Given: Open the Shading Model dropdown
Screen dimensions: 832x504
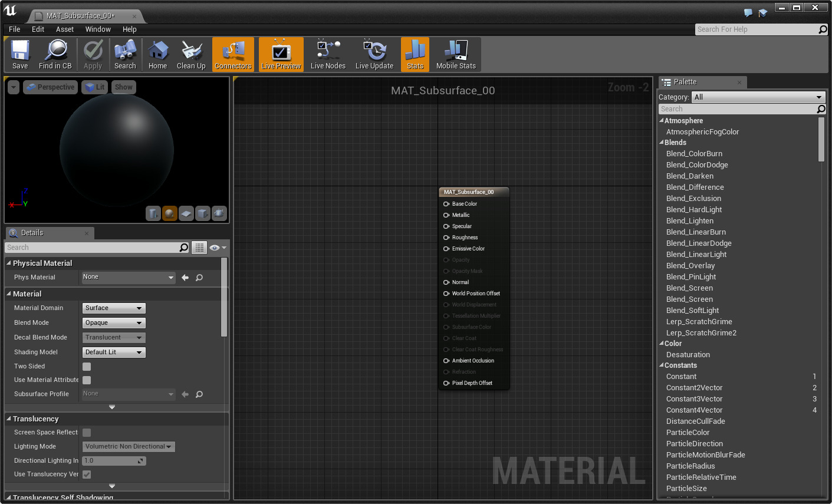Looking at the screenshot, I should tap(114, 353).
